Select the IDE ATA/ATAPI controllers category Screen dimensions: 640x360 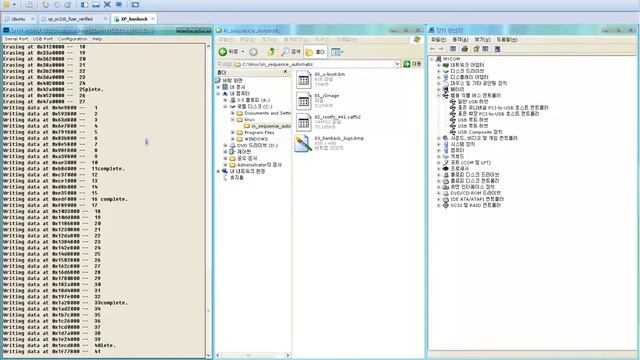point(473,199)
